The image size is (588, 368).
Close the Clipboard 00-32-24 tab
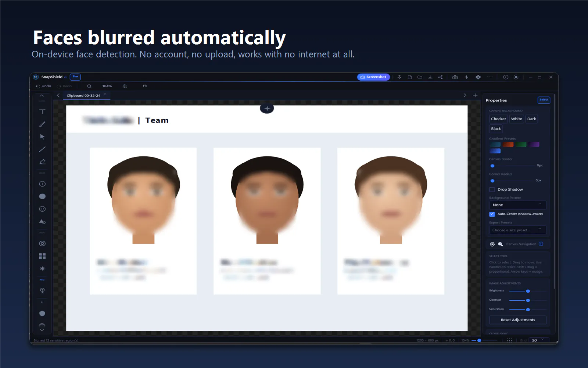click(x=105, y=94)
